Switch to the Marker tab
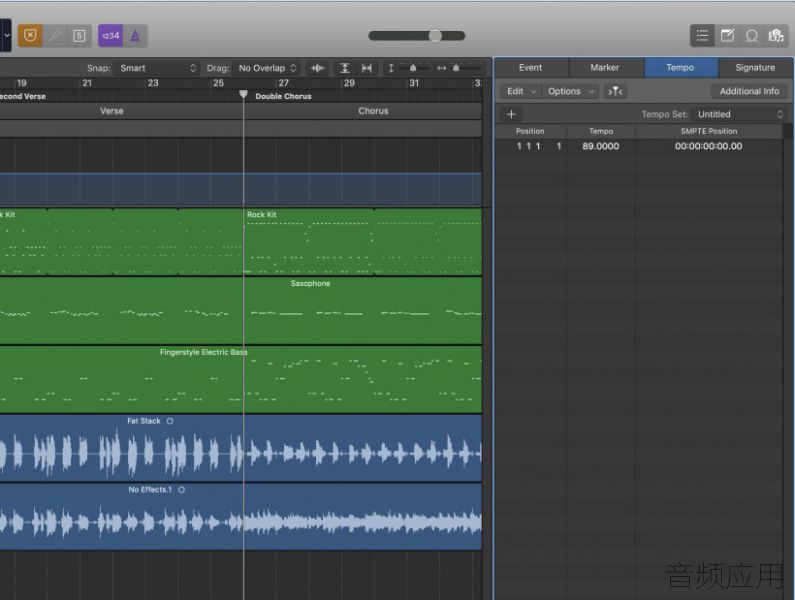This screenshot has height=600, width=795. pos(605,67)
